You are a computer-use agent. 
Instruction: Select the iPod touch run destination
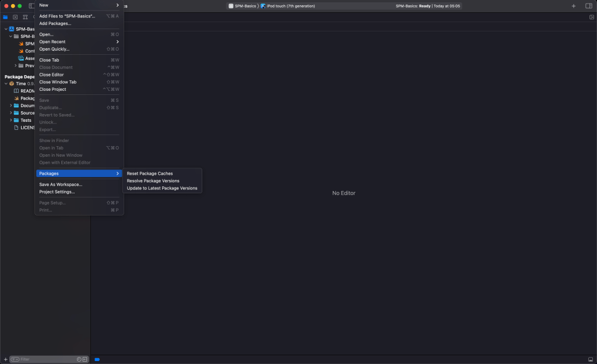[290, 6]
